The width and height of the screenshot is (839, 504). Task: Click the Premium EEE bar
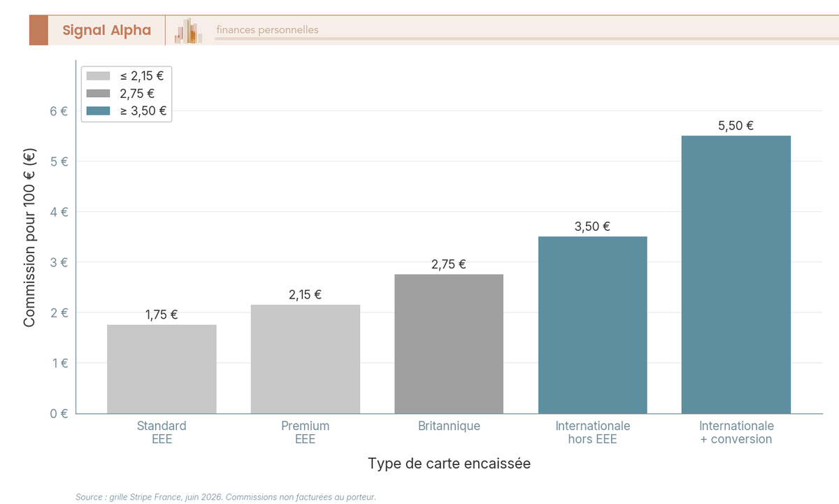306,359
